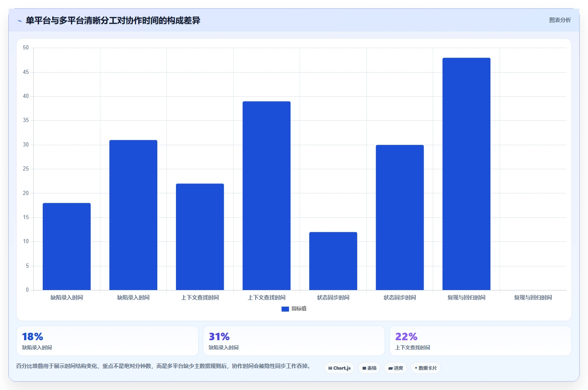The height and width of the screenshot is (390, 588).
Task: Open the 22% 上下文查找时间 stat card
Action: [x=481, y=341]
